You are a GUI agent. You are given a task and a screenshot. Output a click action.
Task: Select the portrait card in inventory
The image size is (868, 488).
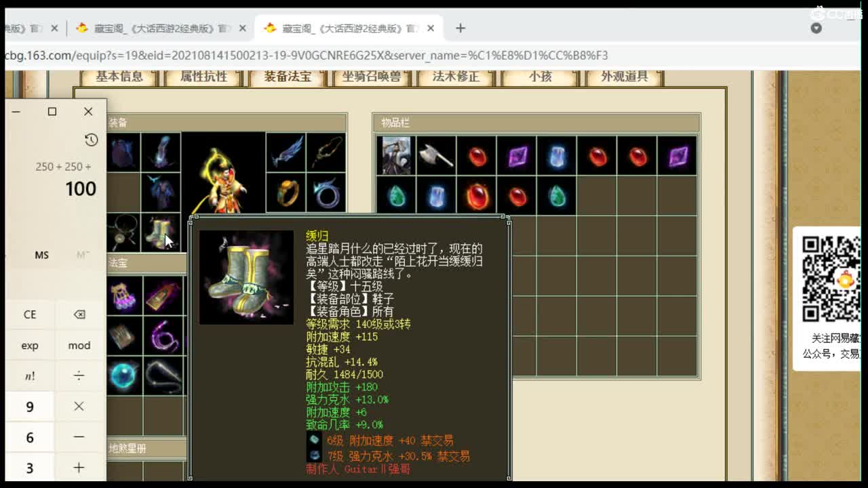(396, 155)
